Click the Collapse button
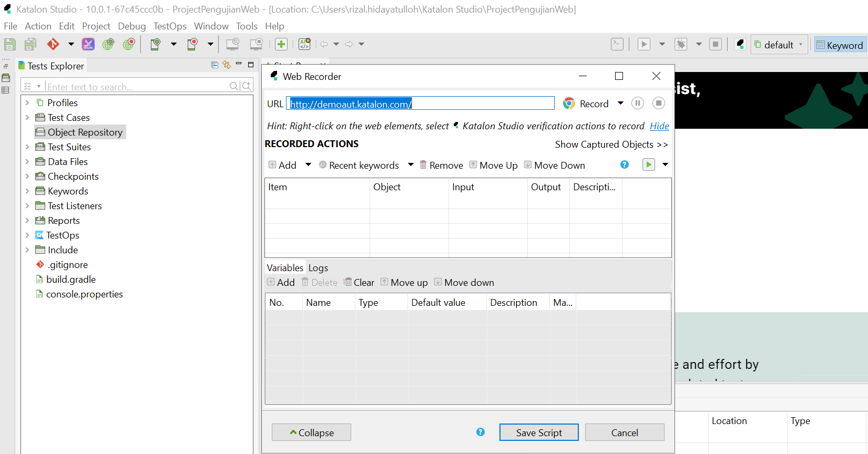The width and height of the screenshot is (868, 454). tap(311, 432)
